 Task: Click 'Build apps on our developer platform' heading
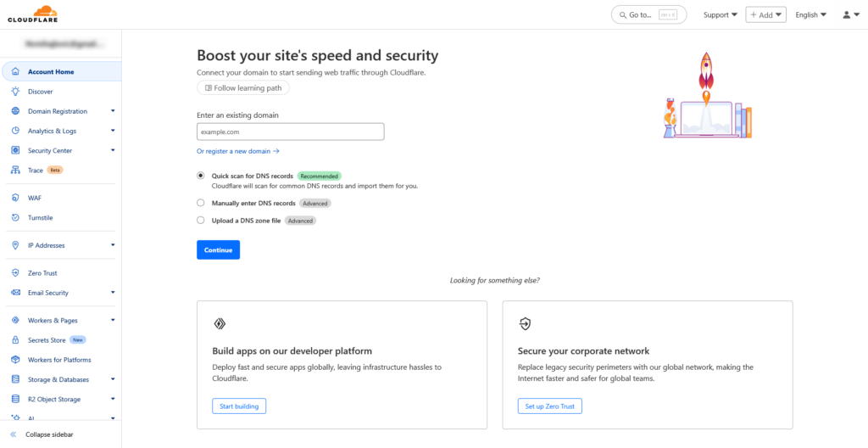pyautogui.click(x=292, y=351)
